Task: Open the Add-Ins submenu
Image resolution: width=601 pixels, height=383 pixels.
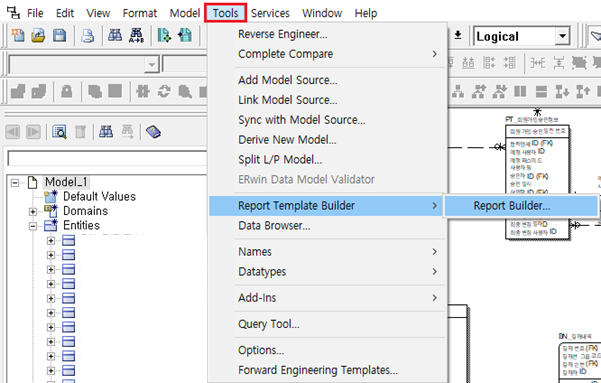Action: click(328, 298)
